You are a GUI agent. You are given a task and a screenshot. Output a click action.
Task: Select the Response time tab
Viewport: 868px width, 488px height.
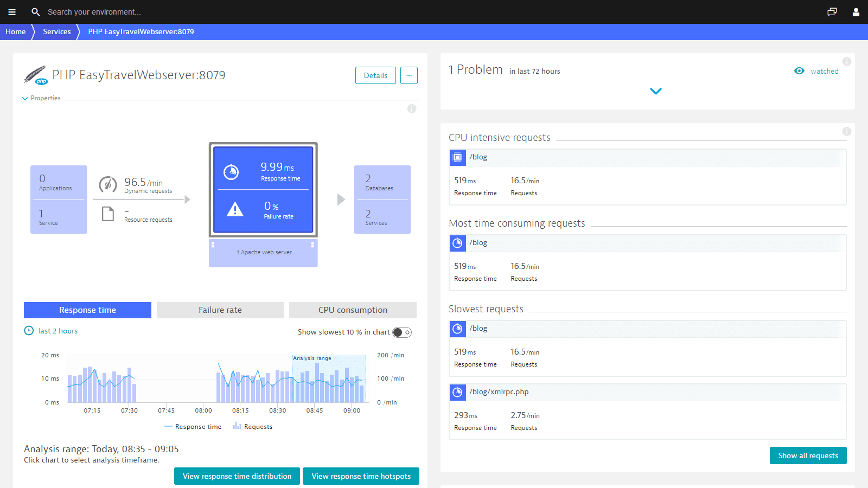(87, 310)
